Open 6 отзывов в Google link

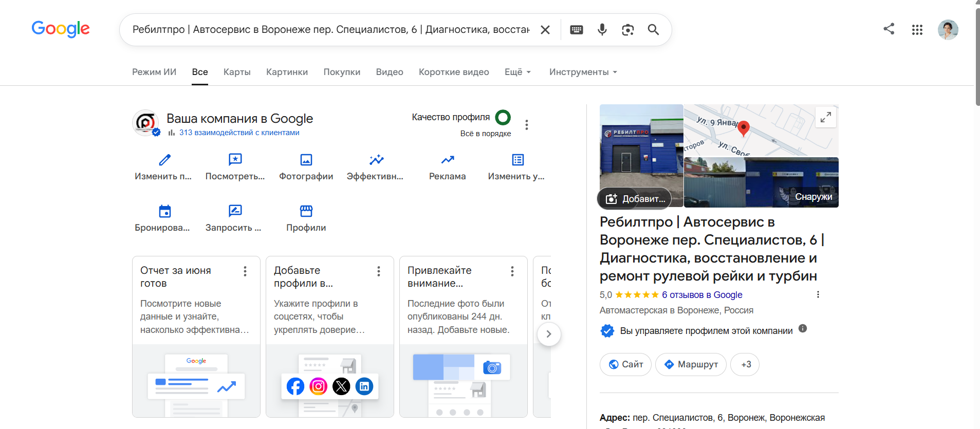pos(702,295)
